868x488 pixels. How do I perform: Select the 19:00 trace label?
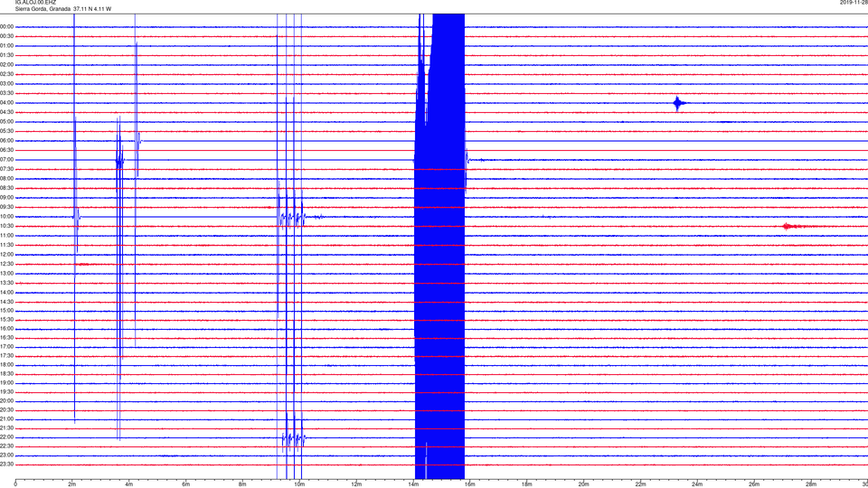(x=6, y=382)
